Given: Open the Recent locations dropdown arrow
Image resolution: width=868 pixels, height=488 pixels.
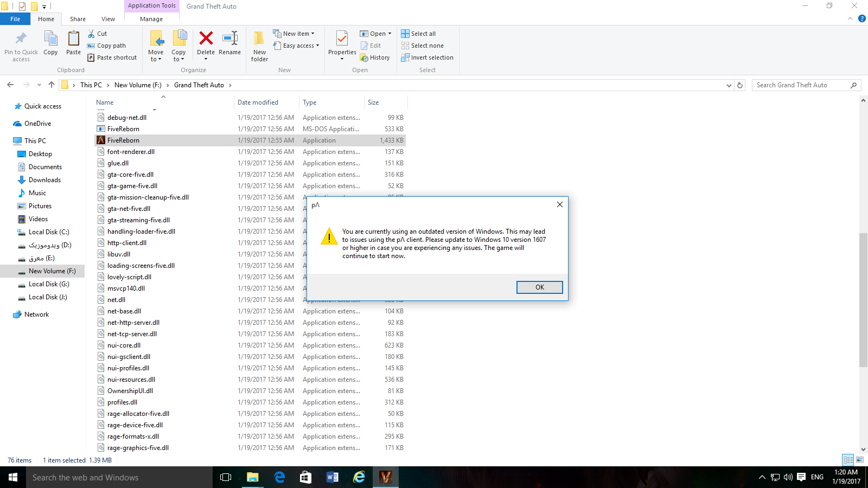Looking at the screenshot, I should point(39,85).
